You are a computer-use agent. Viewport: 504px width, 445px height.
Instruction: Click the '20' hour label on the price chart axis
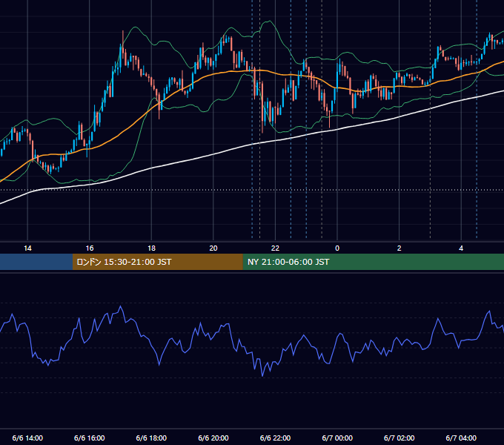pyautogui.click(x=213, y=248)
